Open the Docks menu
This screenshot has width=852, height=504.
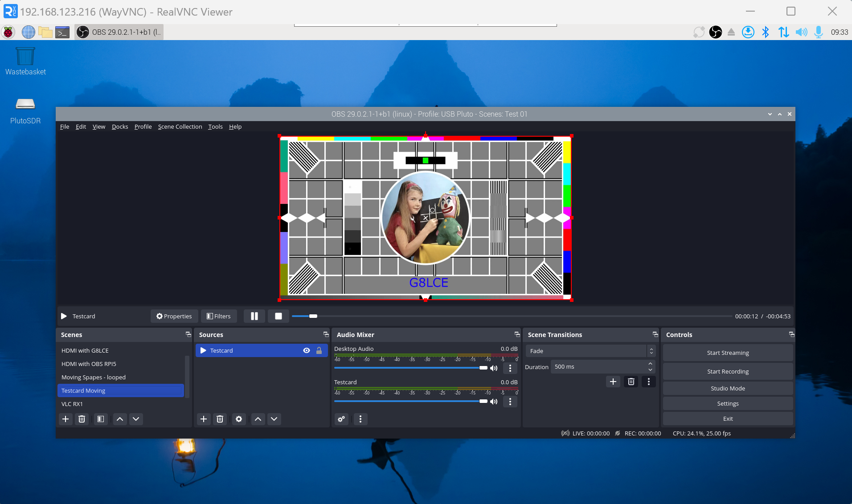[120, 127]
